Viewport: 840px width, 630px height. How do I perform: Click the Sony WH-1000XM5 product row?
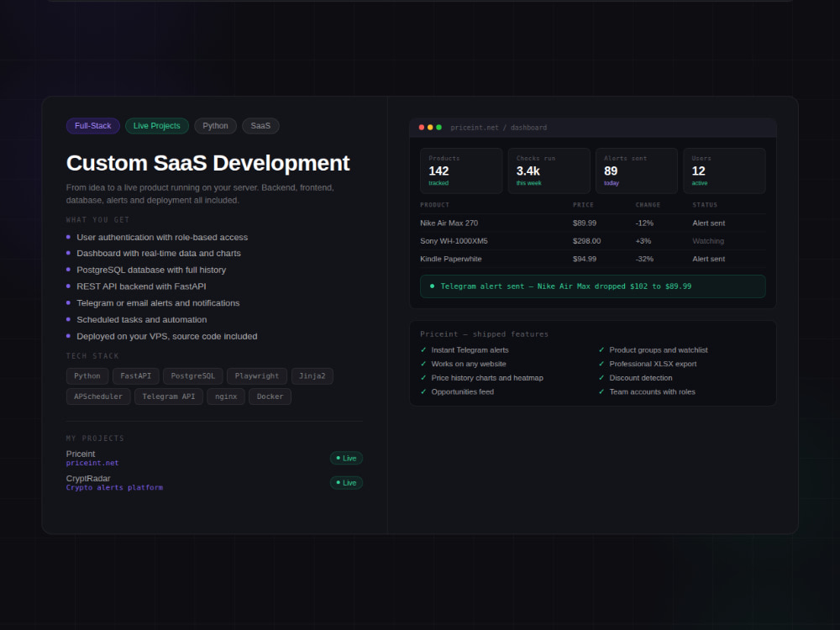coord(593,241)
